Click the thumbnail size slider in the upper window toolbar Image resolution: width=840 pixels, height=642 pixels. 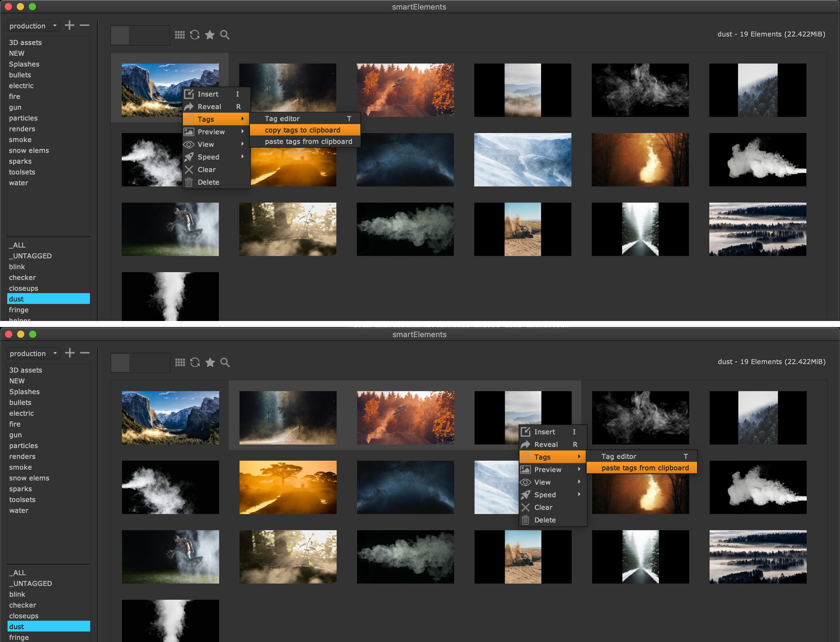pos(140,35)
